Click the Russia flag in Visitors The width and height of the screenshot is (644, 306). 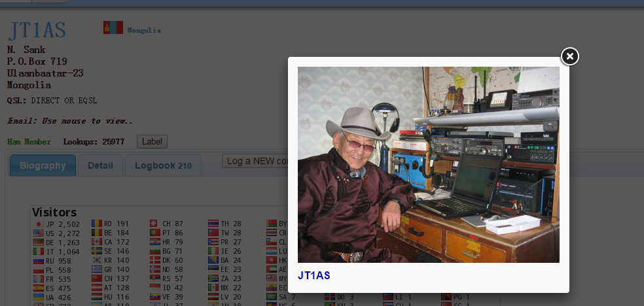pyautogui.click(x=38, y=261)
